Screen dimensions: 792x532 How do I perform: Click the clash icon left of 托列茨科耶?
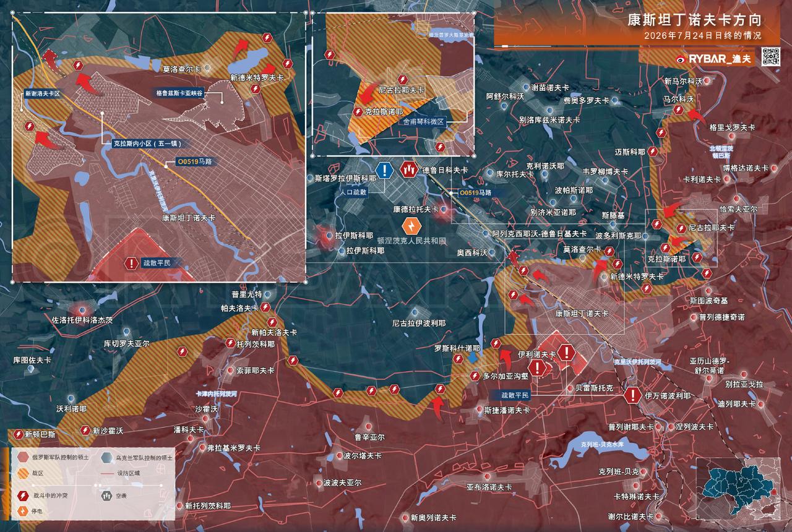(230, 343)
